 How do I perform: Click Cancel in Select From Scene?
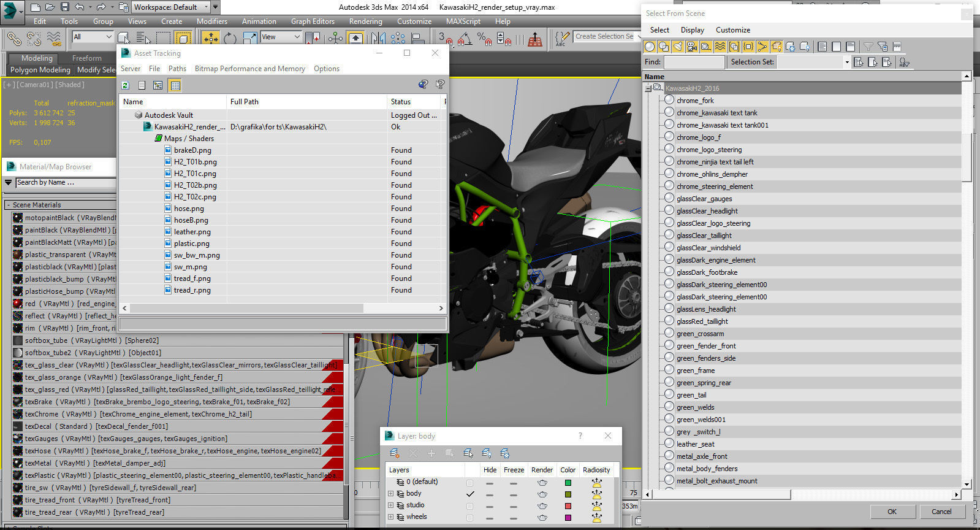(x=941, y=512)
